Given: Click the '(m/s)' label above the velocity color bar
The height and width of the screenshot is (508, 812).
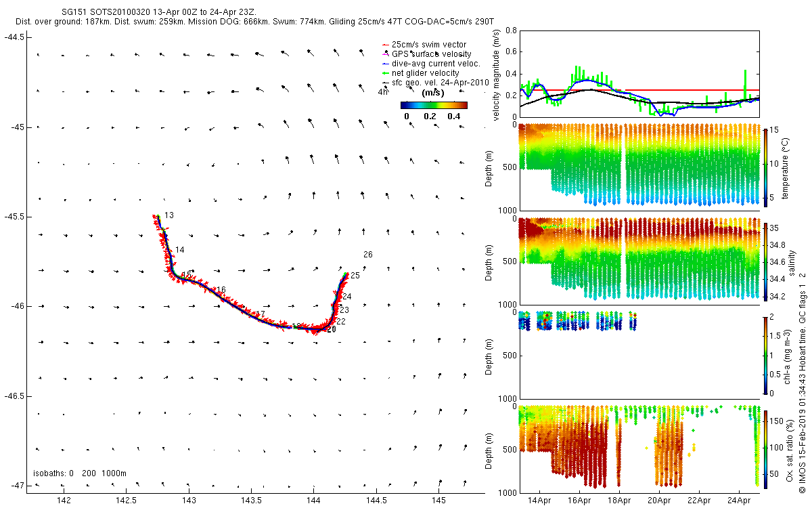Looking at the screenshot, I should tap(433, 92).
